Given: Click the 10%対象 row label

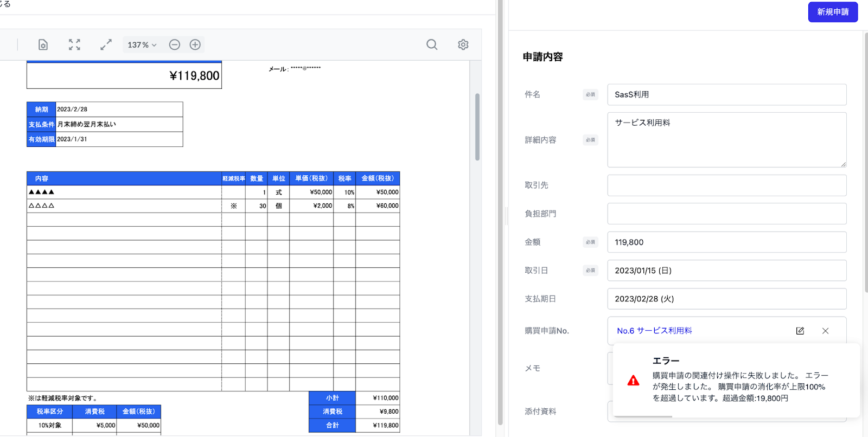Looking at the screenshot, I should pos(49,425).
